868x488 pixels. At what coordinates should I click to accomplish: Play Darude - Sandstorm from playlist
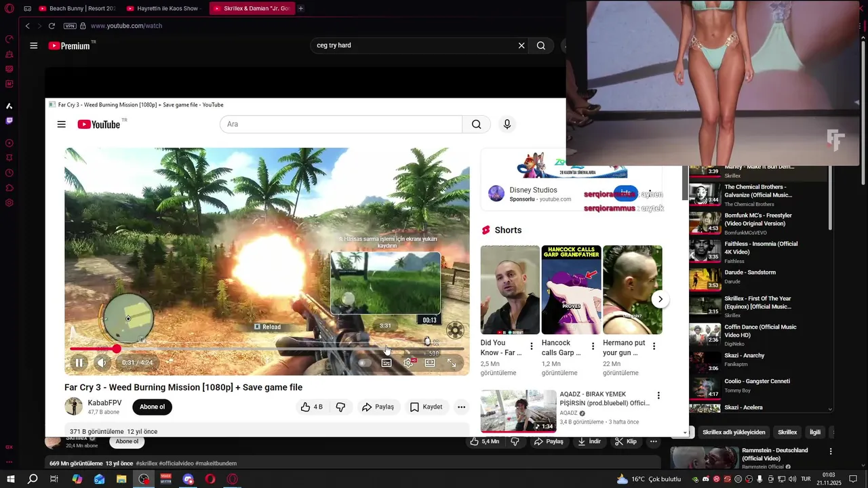coord(749,272)
